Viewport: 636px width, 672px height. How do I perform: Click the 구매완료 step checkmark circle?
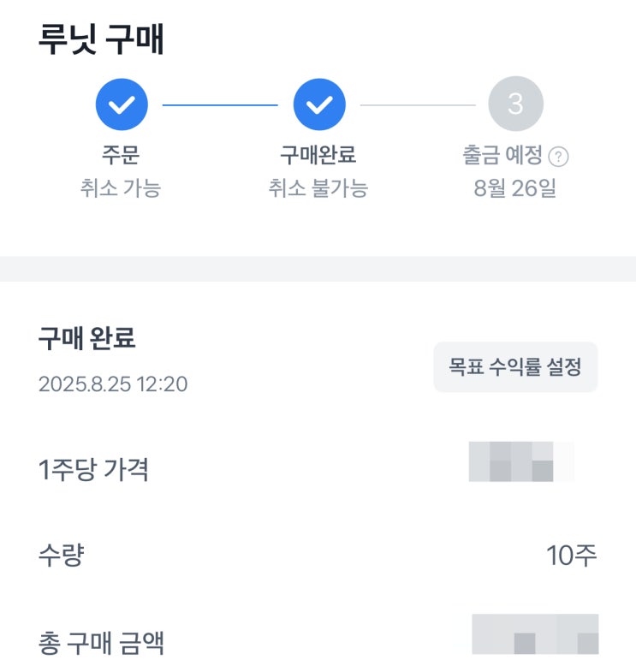click(x=319, y=104)
